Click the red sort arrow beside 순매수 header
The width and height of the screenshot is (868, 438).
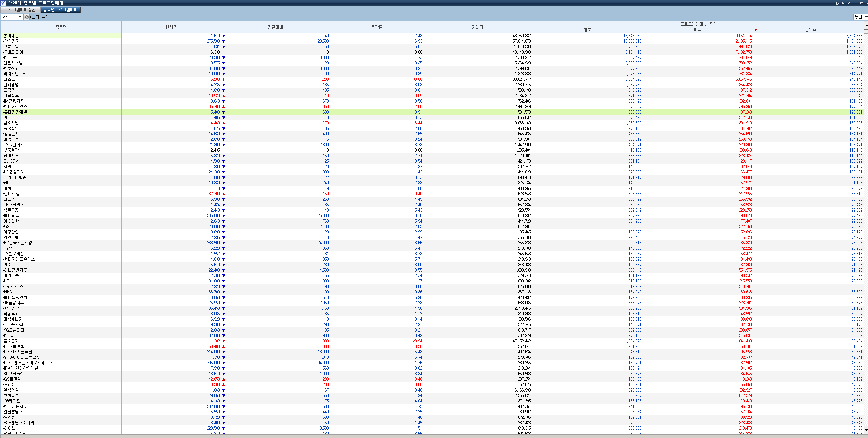tap(756, 30)
